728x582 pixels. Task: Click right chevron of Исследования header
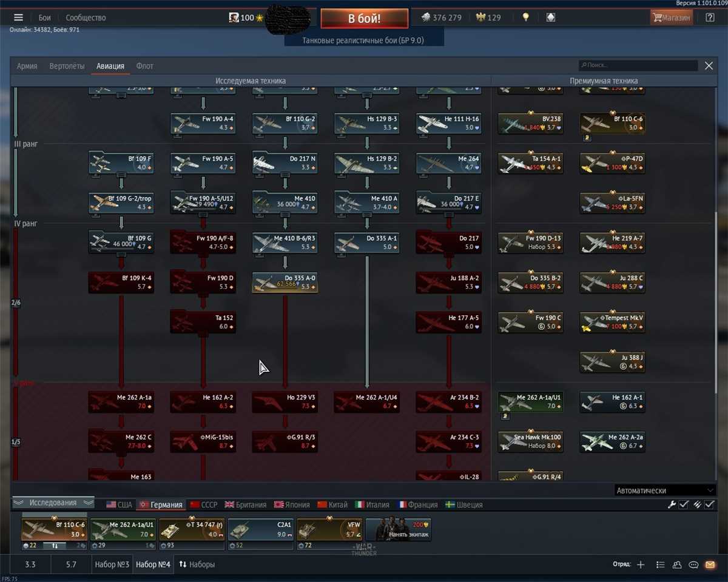click(88, 503)
